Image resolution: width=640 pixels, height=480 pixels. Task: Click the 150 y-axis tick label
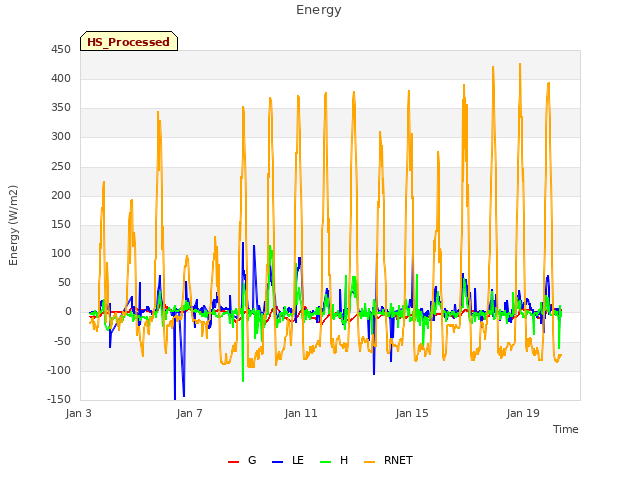[x=61, y=224]
